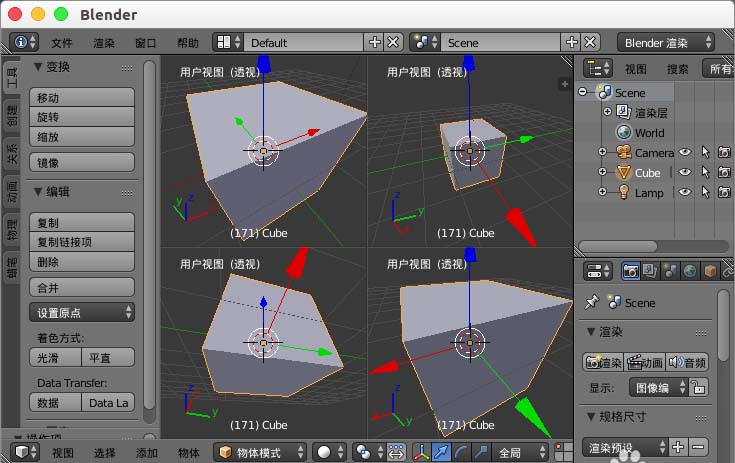Collapse the 变换 panel

[38, 67]
